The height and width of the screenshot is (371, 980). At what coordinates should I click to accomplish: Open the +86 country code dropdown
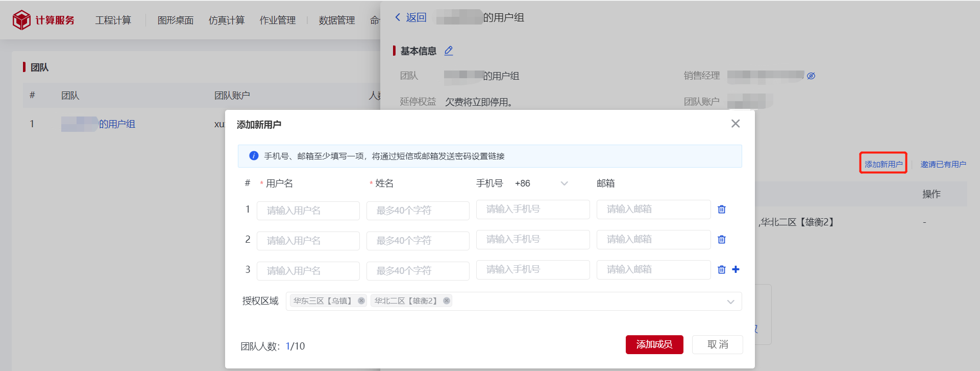click(x=541, y=183)
